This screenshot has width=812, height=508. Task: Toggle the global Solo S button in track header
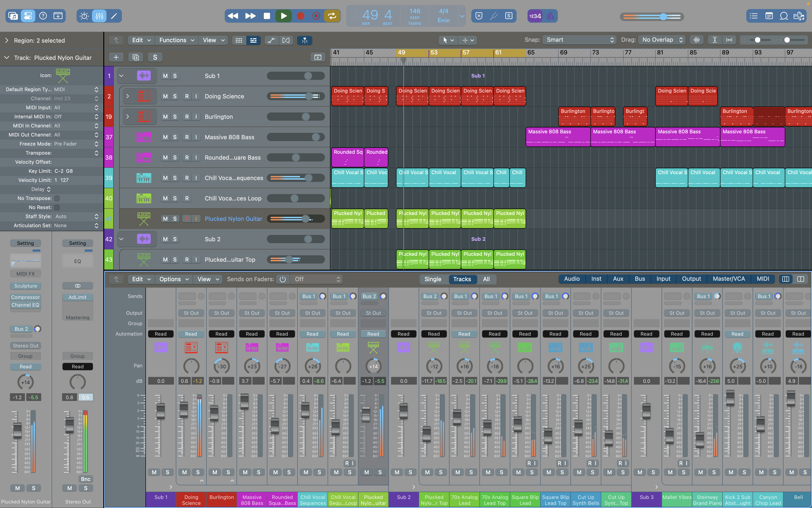(155, 57)
